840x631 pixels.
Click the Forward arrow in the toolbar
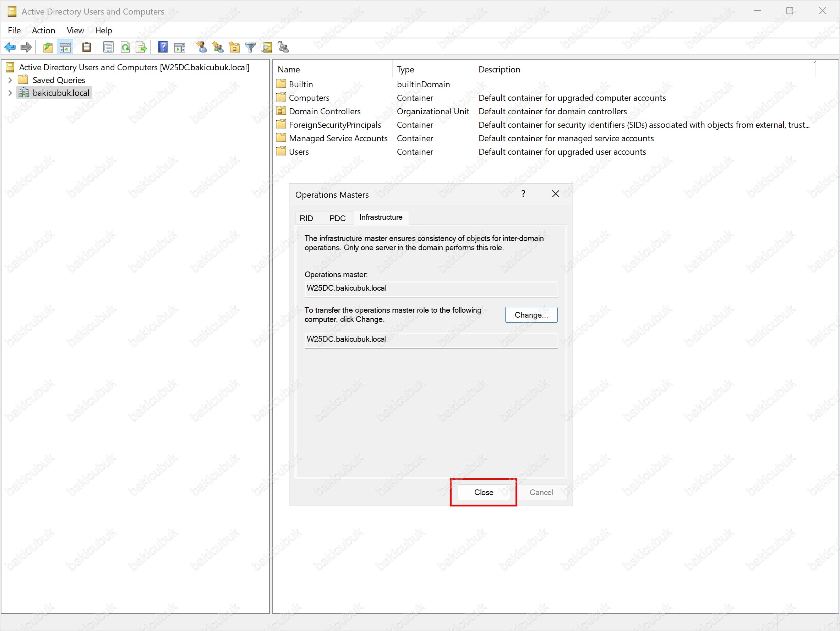(26, 48)
